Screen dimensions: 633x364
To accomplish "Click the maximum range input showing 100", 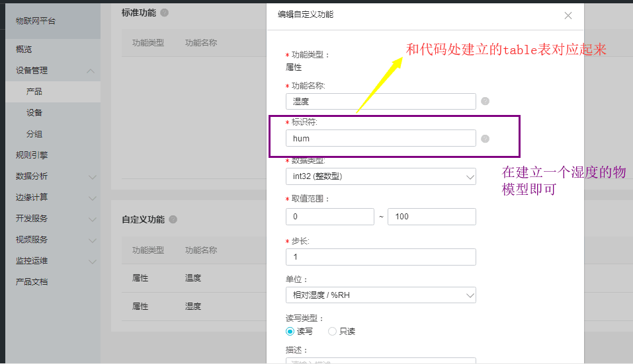I will coord(431,217).
